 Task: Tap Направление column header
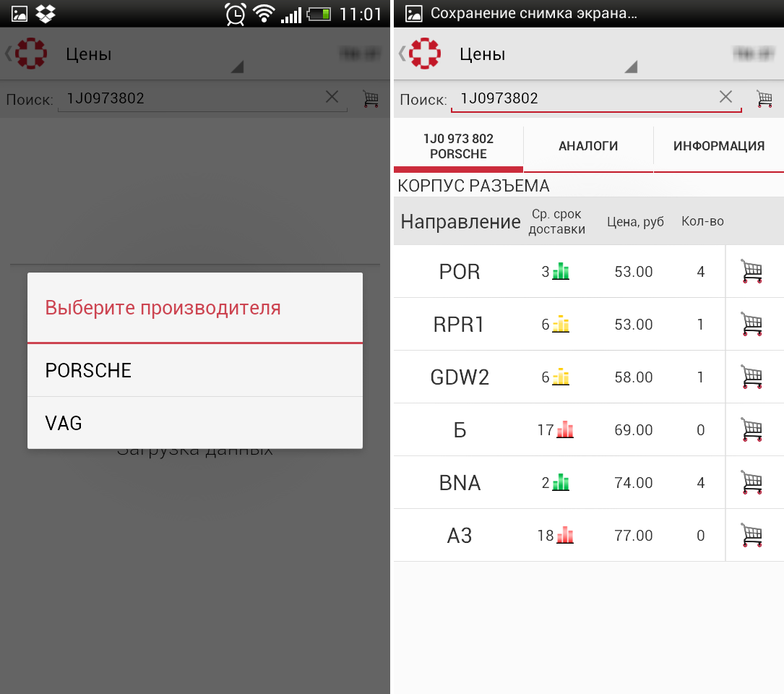460,221
